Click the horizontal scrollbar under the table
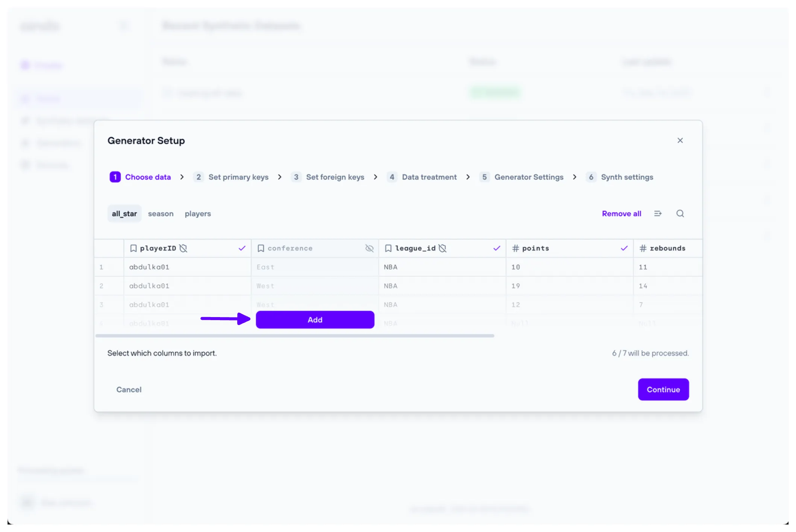Image resolution: width=796 pixels, height=532 pixels. click(294, 336)
